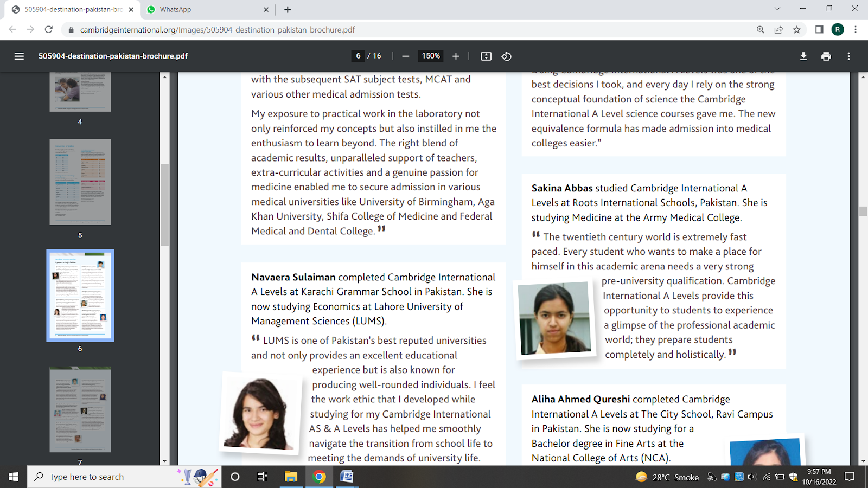Fit PDF page to width
Image resolution: width=868 pixels, height=488 pixels.
point(486,56)
